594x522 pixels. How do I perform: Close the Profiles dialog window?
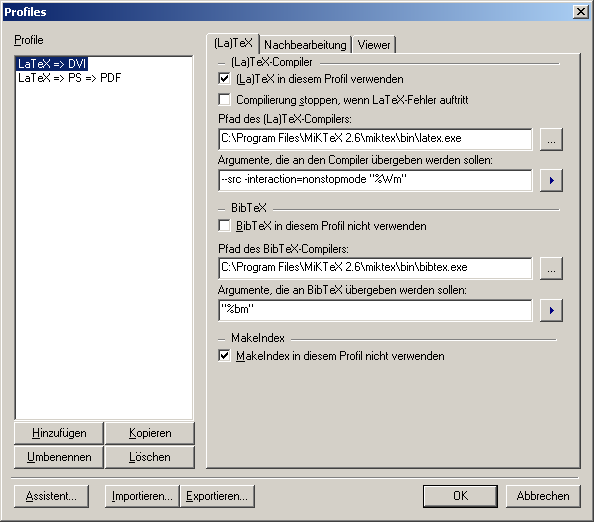coord(581,12)
